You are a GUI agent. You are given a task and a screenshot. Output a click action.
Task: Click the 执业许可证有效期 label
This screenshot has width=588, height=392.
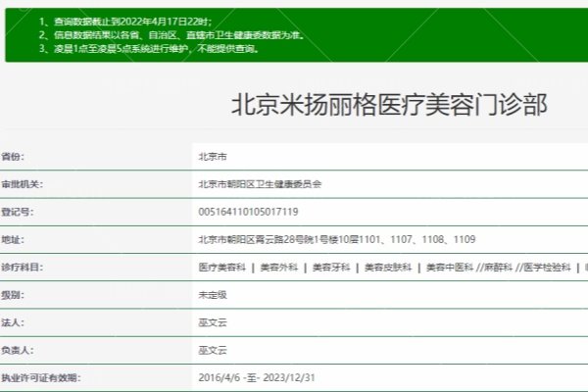41,377
